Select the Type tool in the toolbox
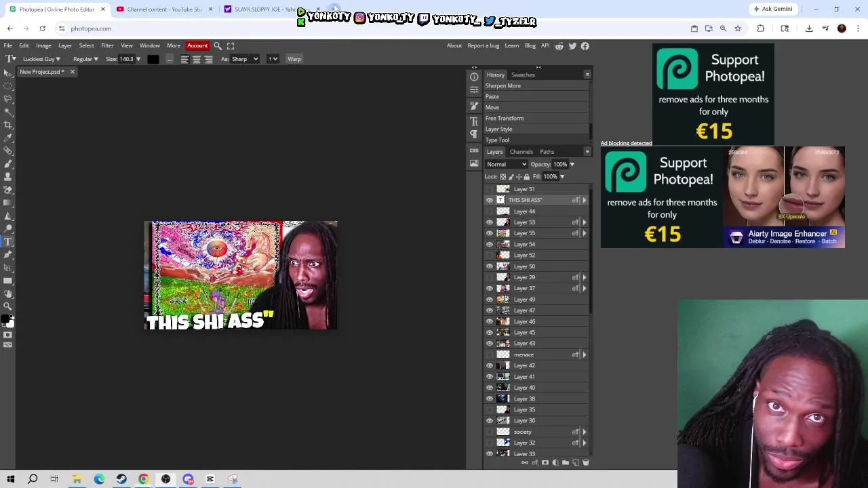The image size is (868, 488). coord(7,242)
